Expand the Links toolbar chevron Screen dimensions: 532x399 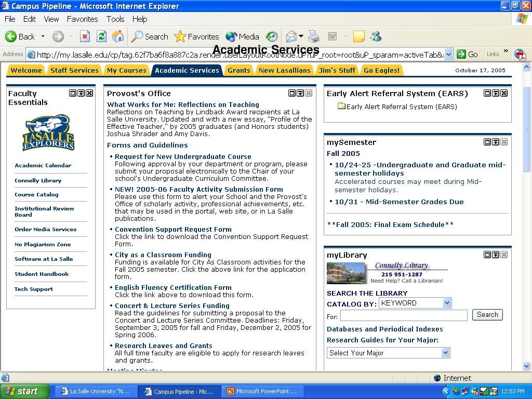506,51
